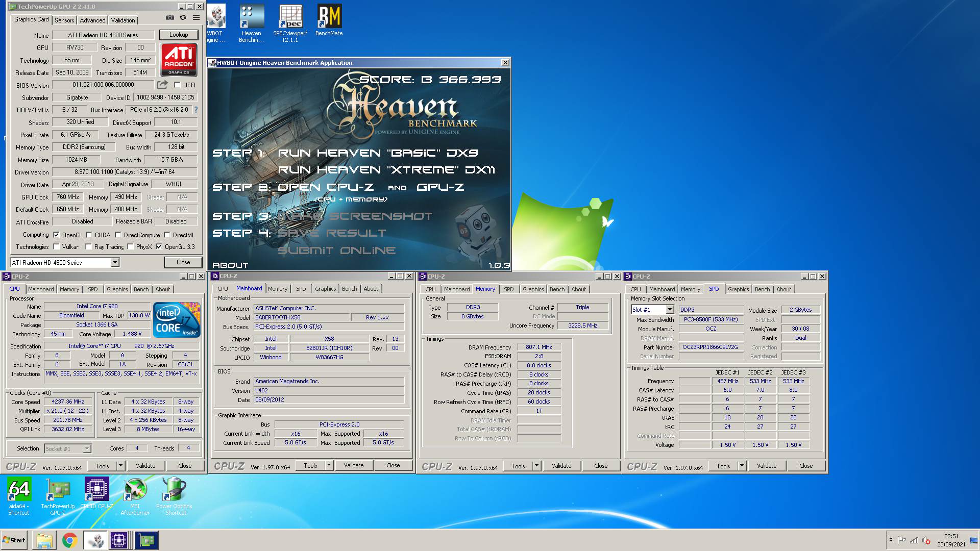This screenshot has width=980, height=551.
Task: Switch to the Sensors tab in GPU-Z
Action: pyautogui.click(x=64, y=20)
